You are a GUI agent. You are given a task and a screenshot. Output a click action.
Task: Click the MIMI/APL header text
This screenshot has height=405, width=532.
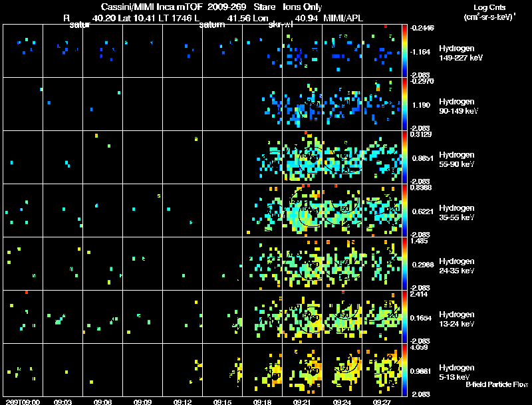(343, 18)
